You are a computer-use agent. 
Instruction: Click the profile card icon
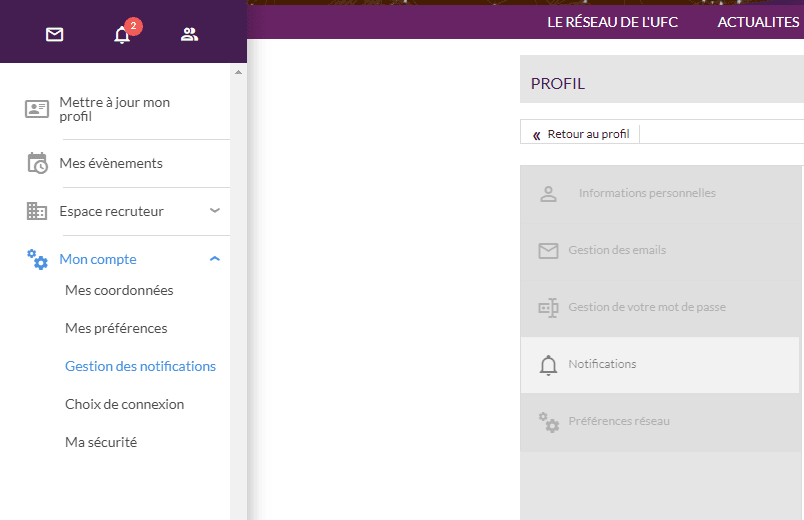[37, 109]
